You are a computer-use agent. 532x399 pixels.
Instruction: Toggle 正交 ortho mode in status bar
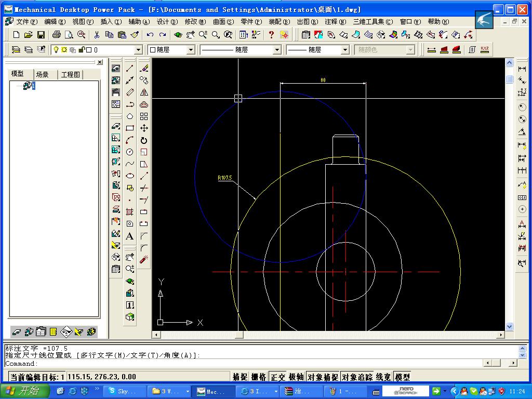click(x=278, y=377)
